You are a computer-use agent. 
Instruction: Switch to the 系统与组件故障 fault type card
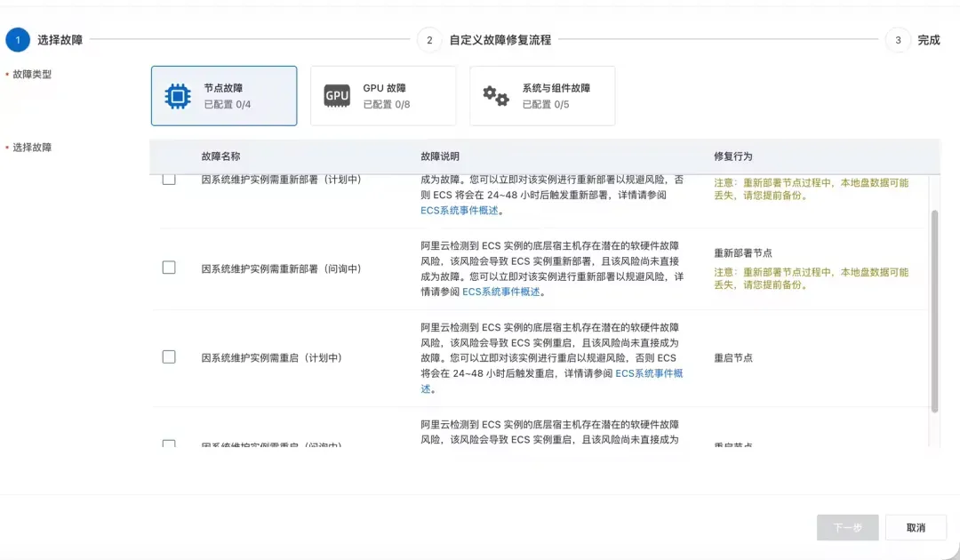click(x=542, y=96)
